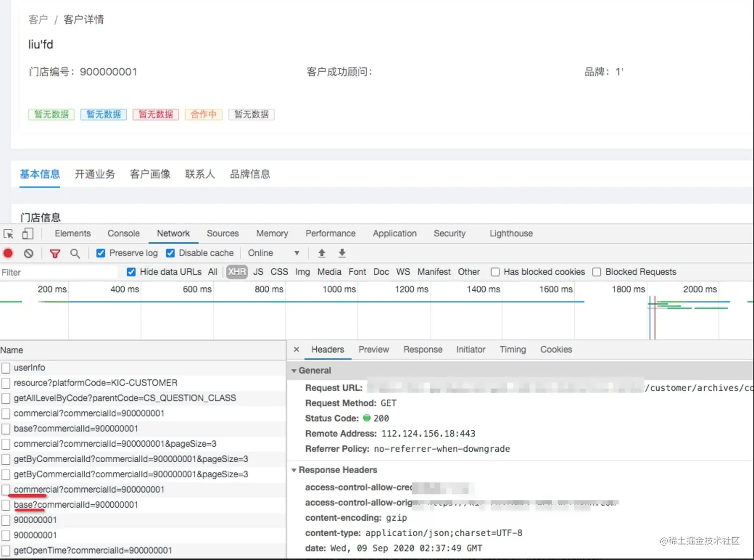This screenshot has height=560, width=754.
Task: Tick checkbox beside resource?platformCode=KIC-CUSTOMER
Action: (x=6, y=383)
